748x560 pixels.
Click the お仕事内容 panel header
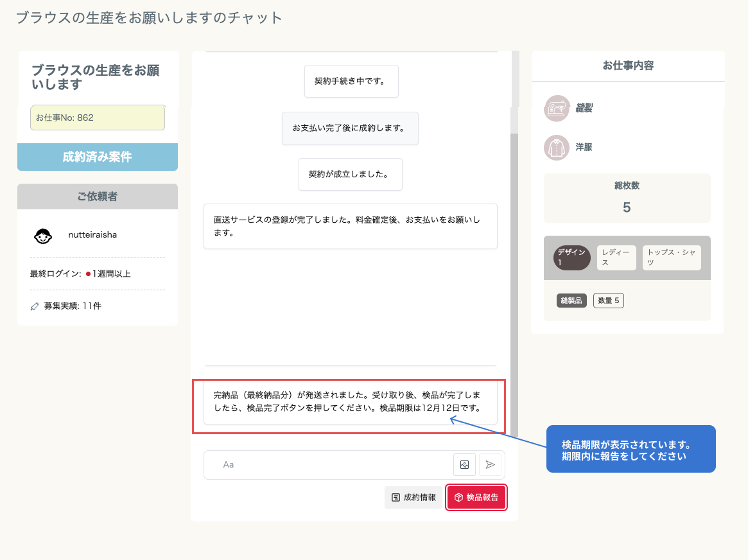tap(628, 66)
